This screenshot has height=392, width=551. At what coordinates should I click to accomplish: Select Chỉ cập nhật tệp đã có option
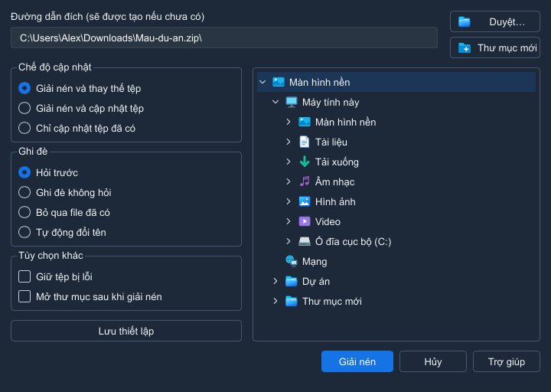tap(24, 128)
